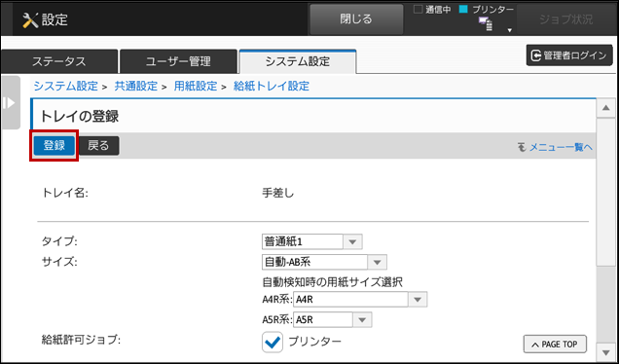Go to 共通設定 breadcrumb link
The image size is (619, 364).
pyautogui.click(x=136, y=86)
